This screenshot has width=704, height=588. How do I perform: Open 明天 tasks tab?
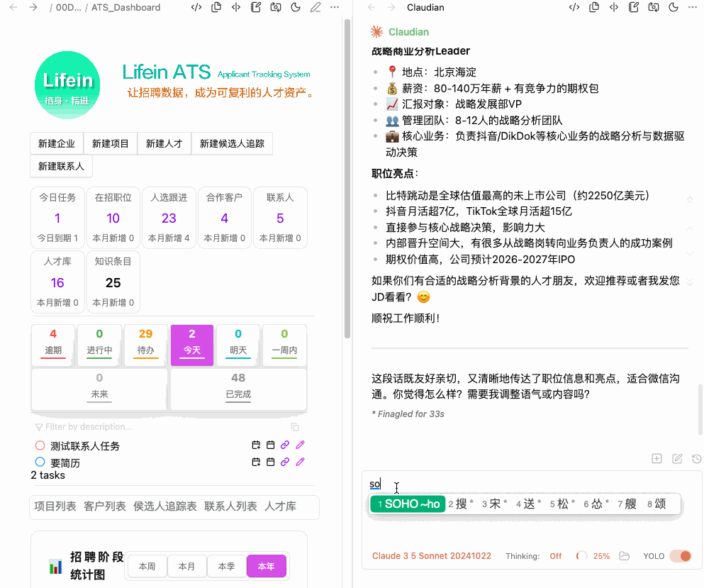[238, 345]
